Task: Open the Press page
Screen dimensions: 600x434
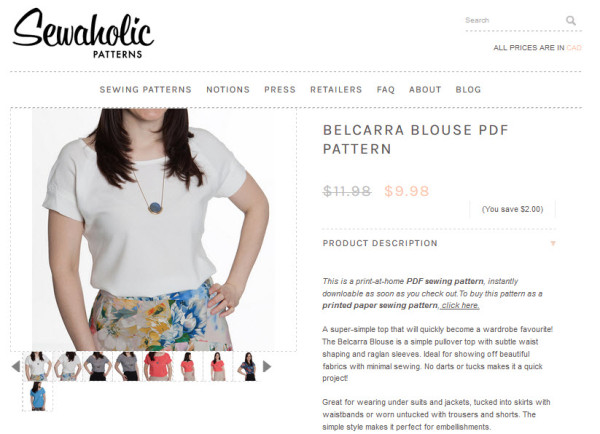Action: (x=280, y=90)
